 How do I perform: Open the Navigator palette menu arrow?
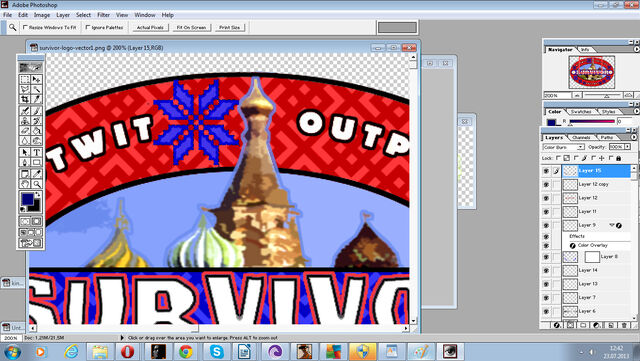[x=636, y=49]
